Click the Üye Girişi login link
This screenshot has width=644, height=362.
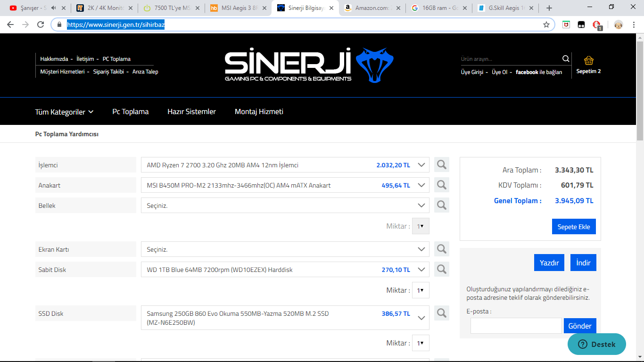pyautogui.click(x=472, y=72)
